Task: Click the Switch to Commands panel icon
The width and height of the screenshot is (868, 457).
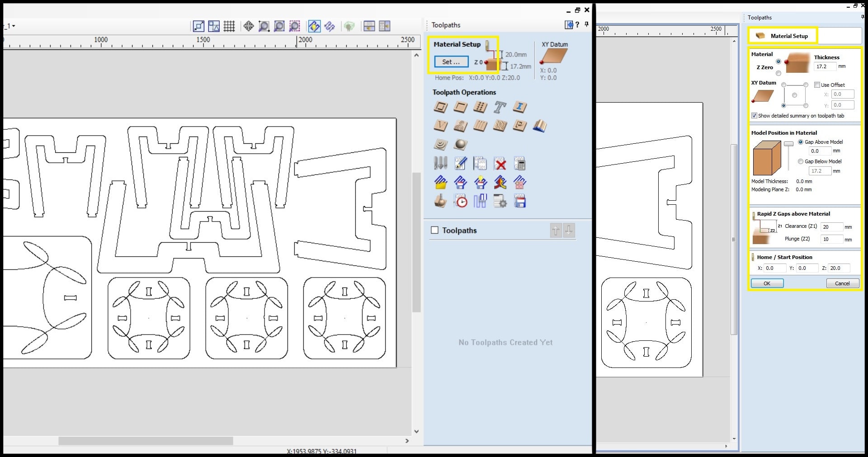Action: (x=569, y=25)
